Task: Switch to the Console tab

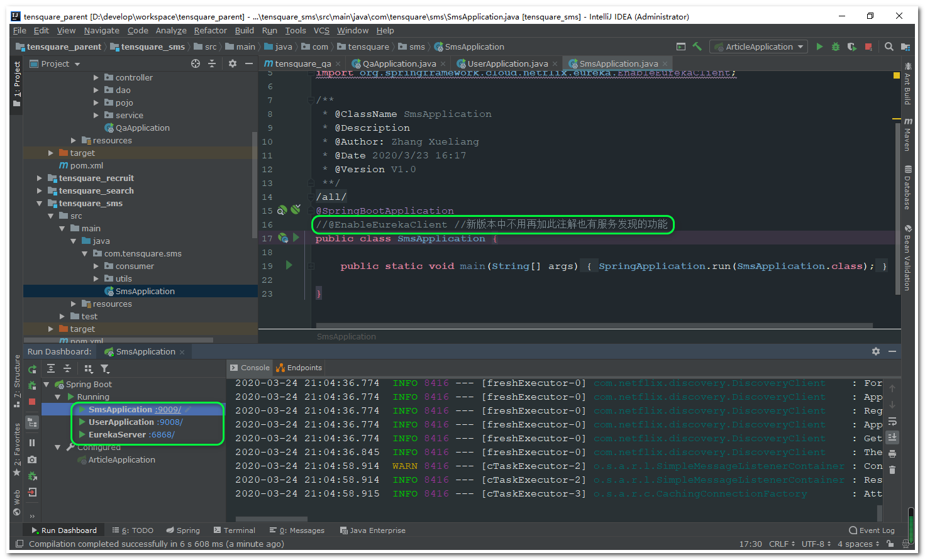Action: tap(250, 368)
